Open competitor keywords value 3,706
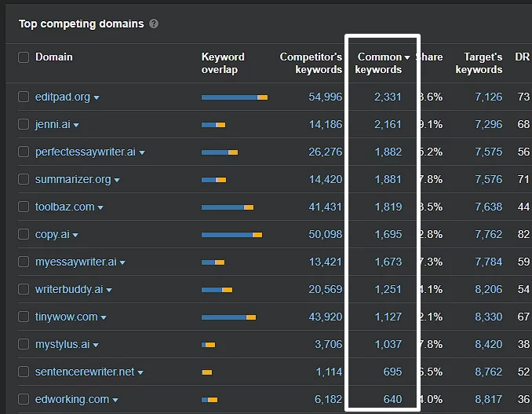The image size is (532, 414). tap(328, 345)
